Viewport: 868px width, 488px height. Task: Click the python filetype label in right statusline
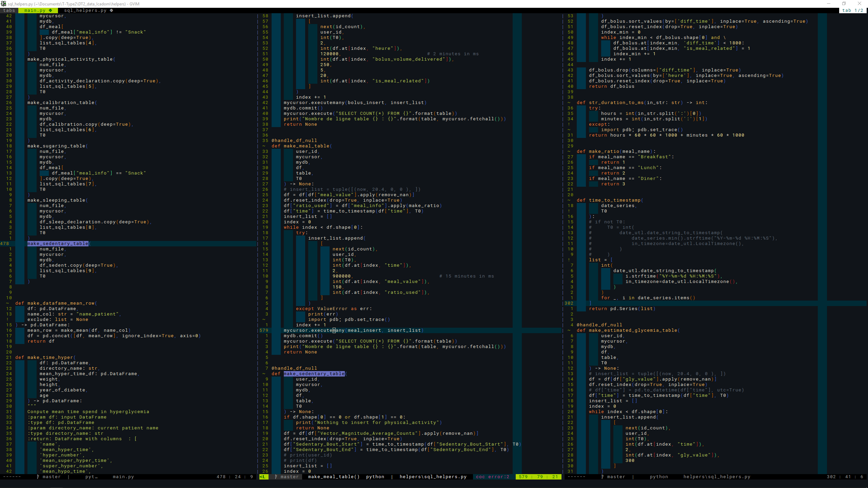tap(658, 476)
